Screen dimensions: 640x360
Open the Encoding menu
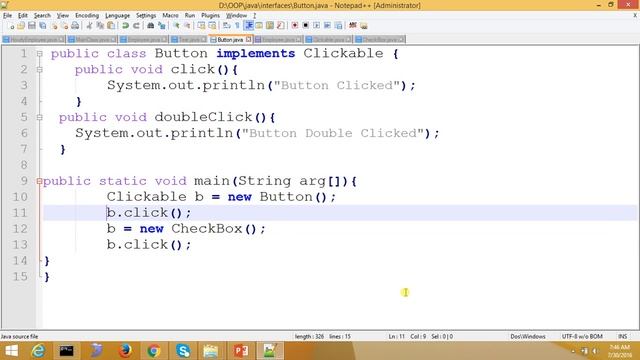pos(87,16)
